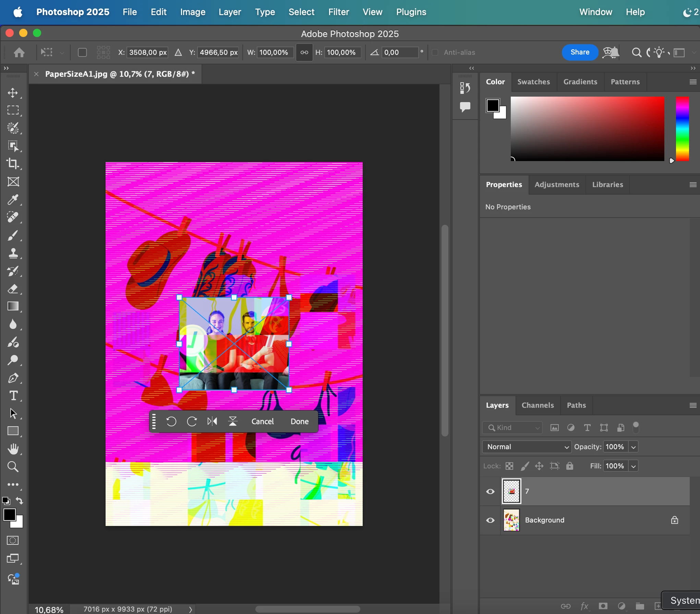Click the Share button
The image size is (700, 614).
click(580, 52)
